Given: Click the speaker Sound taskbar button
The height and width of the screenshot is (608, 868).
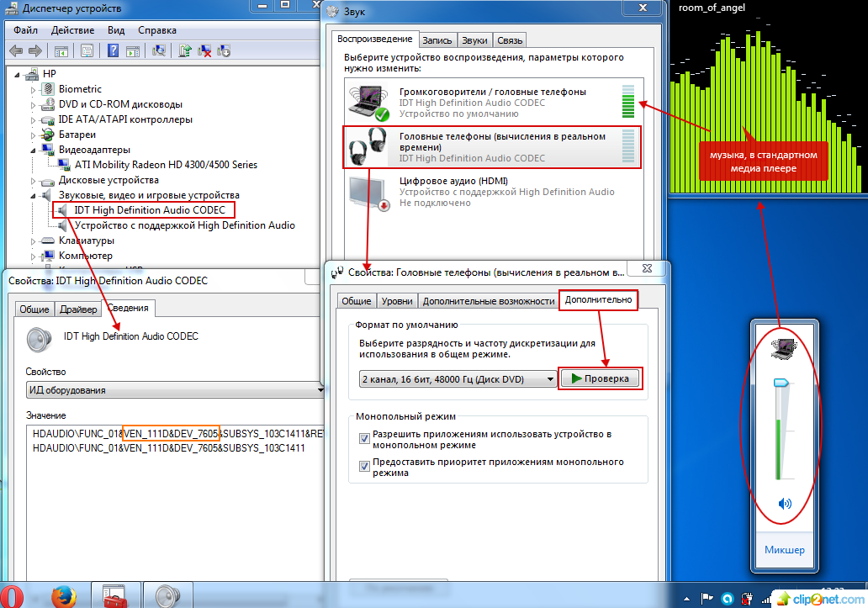Looking at the screenshot, I should (x=167, y=595).
